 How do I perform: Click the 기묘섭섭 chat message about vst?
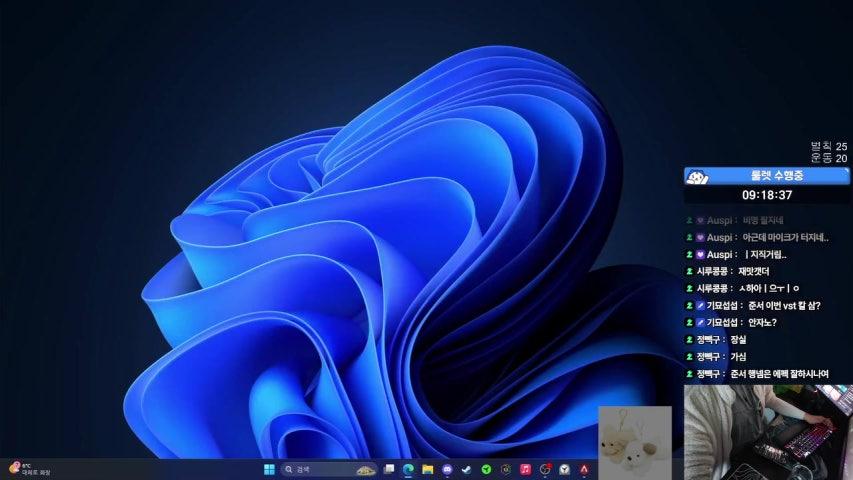click(x=768, y=305)
